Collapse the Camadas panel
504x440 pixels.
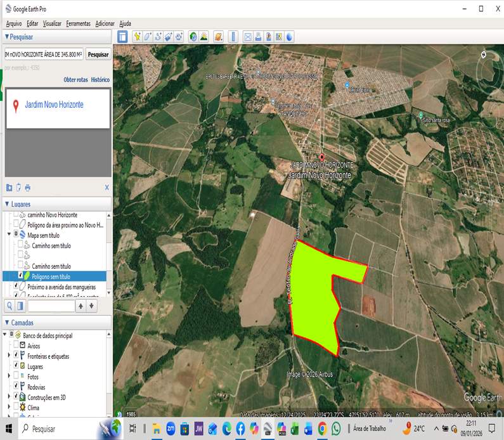pos(7,323)
